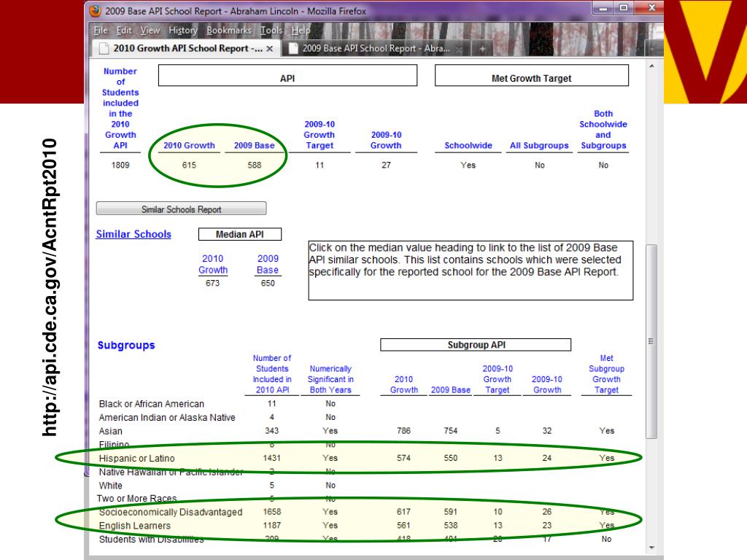Click the Subgroups section heading
This screenshot has height=560, width=747.
coord(126,345)
